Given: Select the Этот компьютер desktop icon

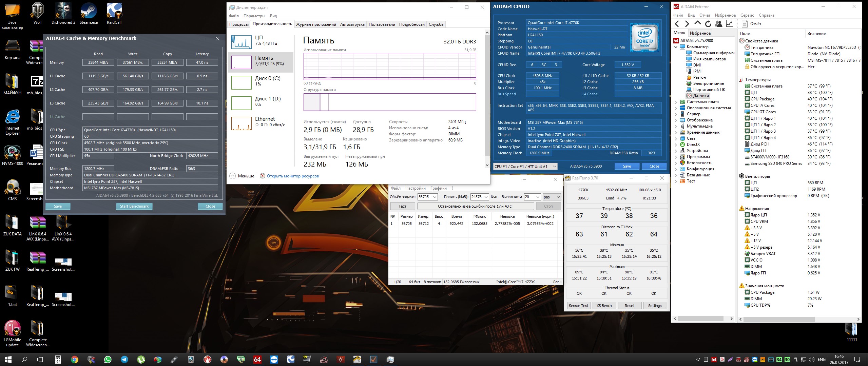Looking at the screenshot, I should pyautogui.click(x=12, y=16).
